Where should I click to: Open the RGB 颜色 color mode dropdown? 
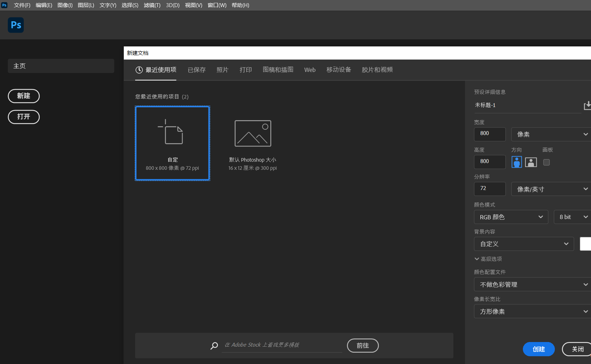(x=511, y=217)
